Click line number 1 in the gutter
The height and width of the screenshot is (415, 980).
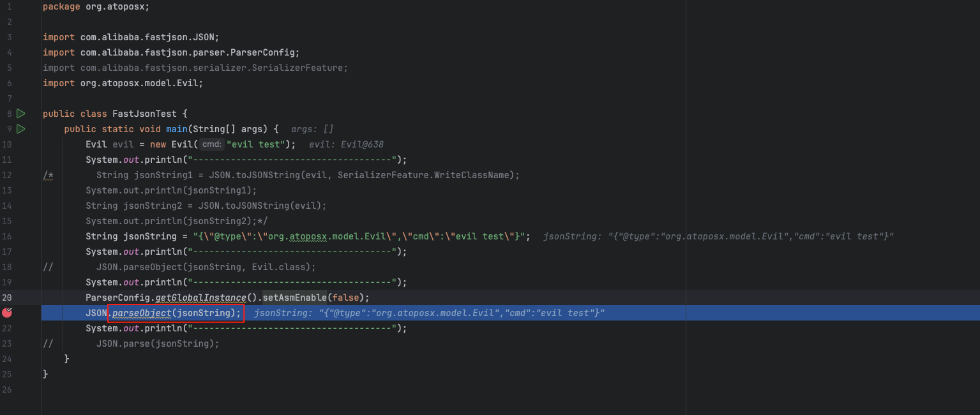coord(9,6)
